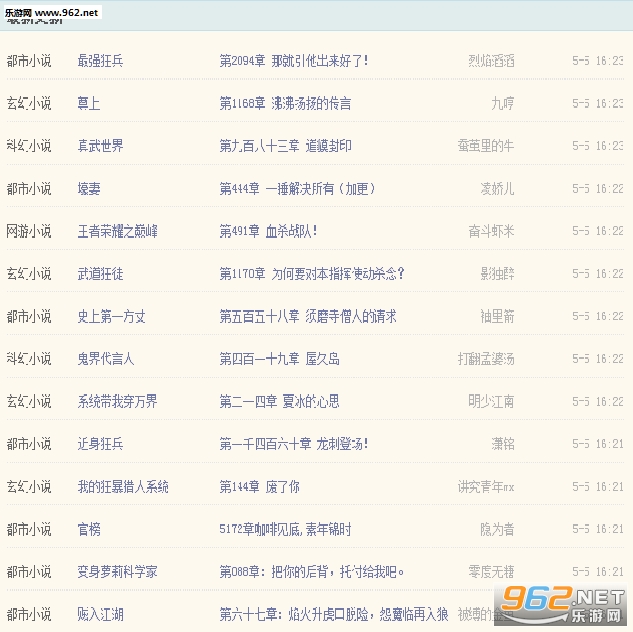Read chapter 第二一四章 夏冰的心思
This screenshot has width=633, height=632.
(279, 402)
